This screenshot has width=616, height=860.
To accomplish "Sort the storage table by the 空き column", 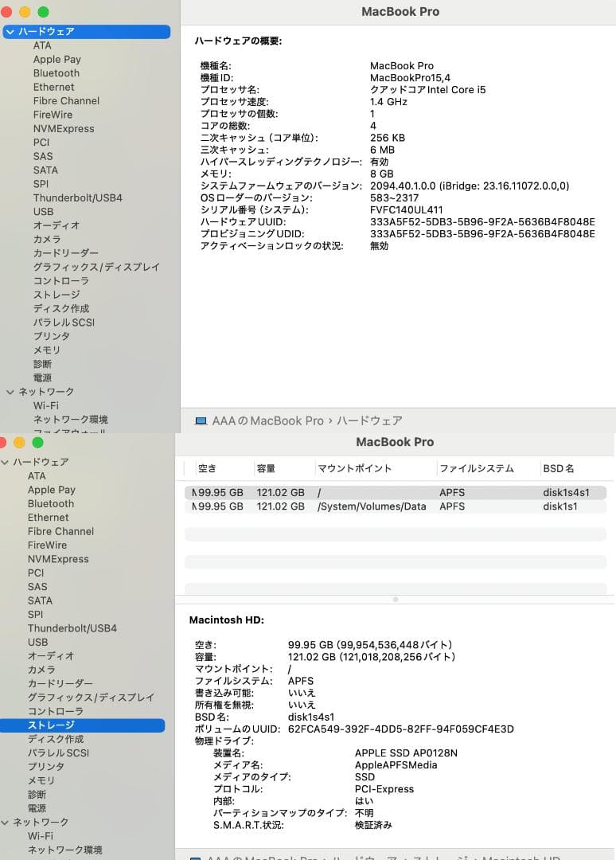I will pyautogui.click(x=207, y=468).
